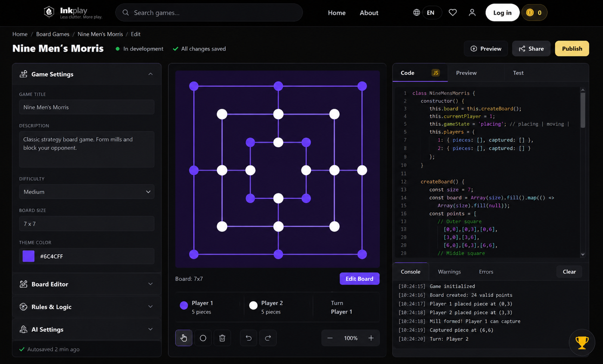Screen dimensions: 603x364
Task: Click the gold coin balance icon
Action: coord(530,13)
